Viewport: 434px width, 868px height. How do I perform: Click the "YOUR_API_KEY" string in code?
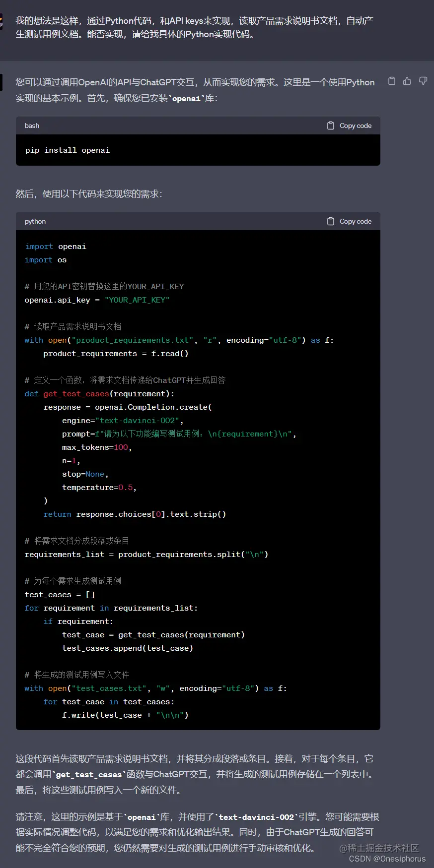coord(137,300)
